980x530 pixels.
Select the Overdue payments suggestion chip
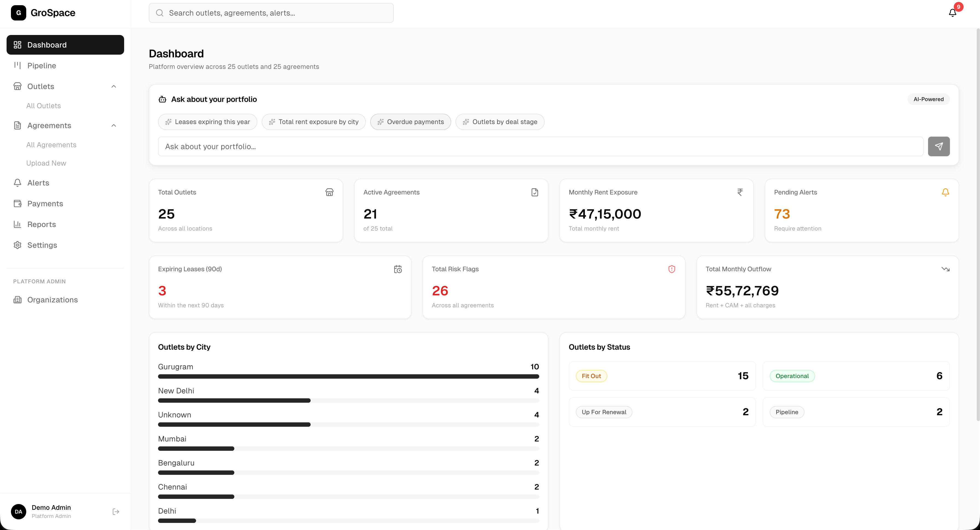pyautogui.click(x=410, y=122)
